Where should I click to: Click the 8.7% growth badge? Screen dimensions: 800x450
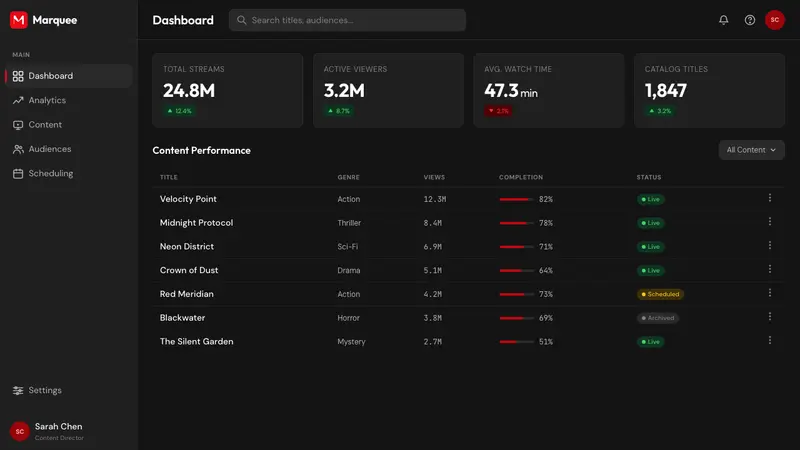click(x=339, y=111)
